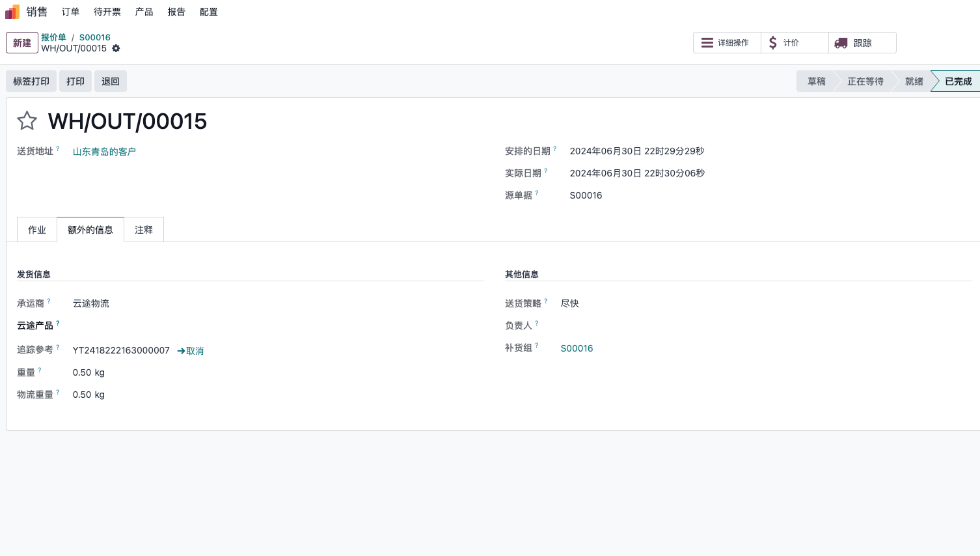Show help tooltip for 负责人

click(x=537, y=323)
